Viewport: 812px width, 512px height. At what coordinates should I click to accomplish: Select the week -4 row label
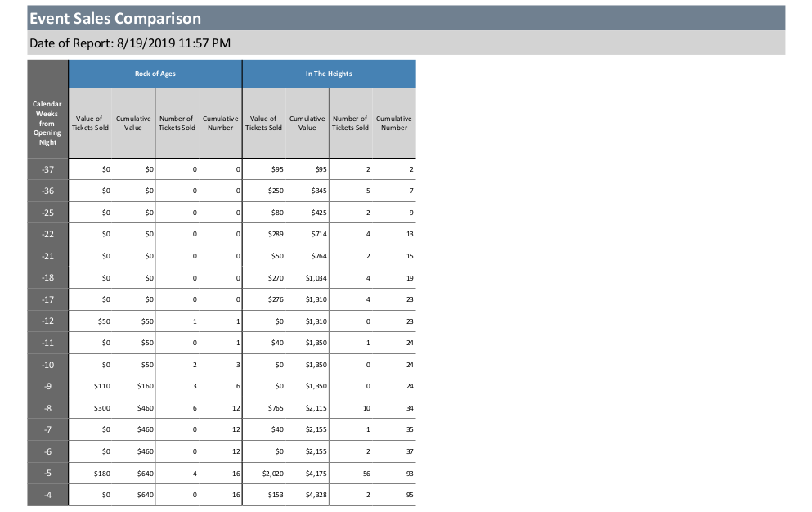tap(47, 495)
